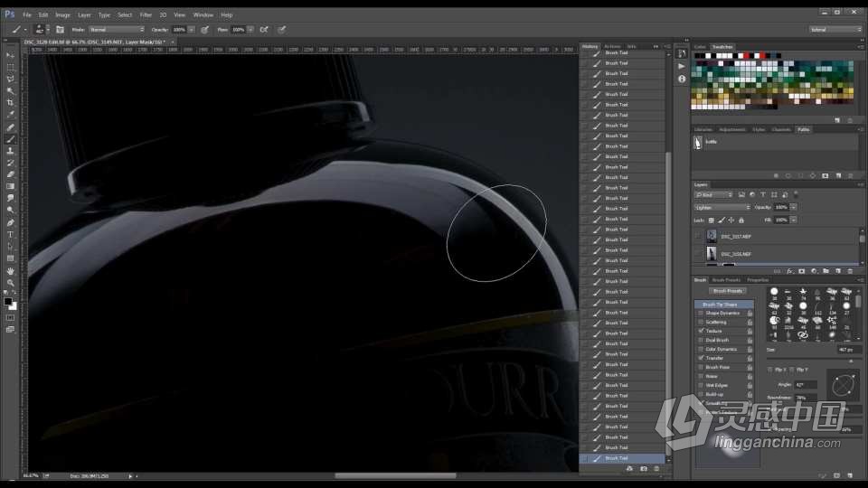
Task: Enable the Shape Dynamics checkbox
Action: point(701,313)
